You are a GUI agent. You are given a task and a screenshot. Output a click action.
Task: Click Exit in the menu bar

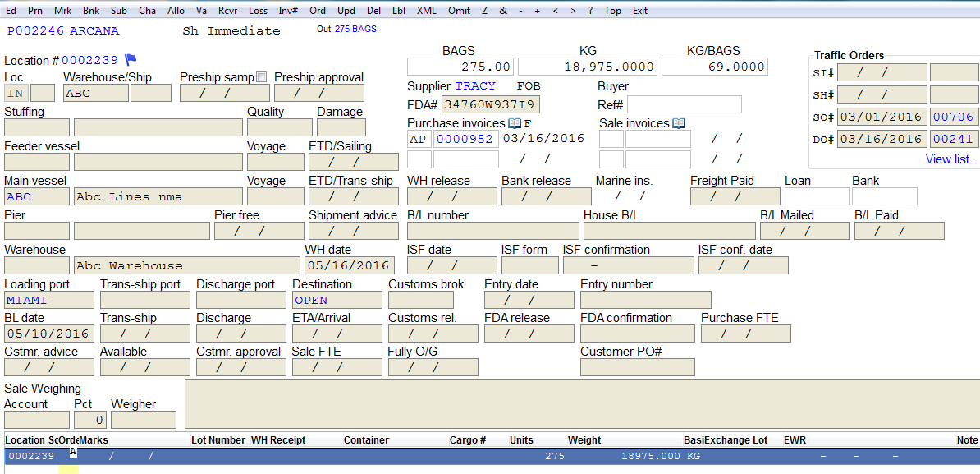pyautogui.click(x=640, y=11)
